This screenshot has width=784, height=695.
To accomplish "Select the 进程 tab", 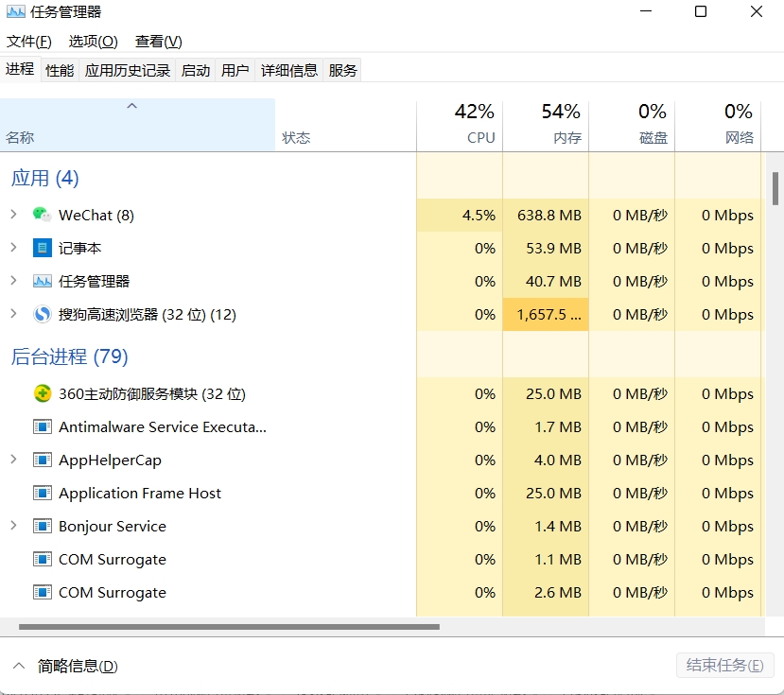I will tap(20, 69).
